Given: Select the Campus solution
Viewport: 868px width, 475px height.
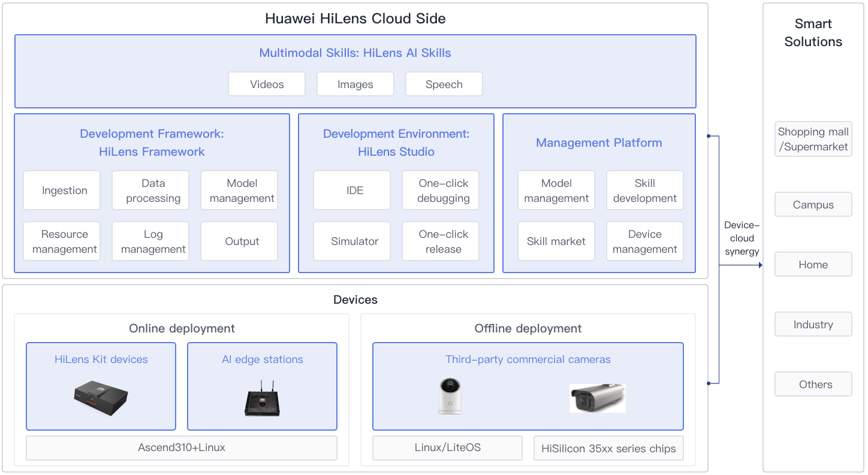Looking at the screenshot, I should [x=813, y=204].
